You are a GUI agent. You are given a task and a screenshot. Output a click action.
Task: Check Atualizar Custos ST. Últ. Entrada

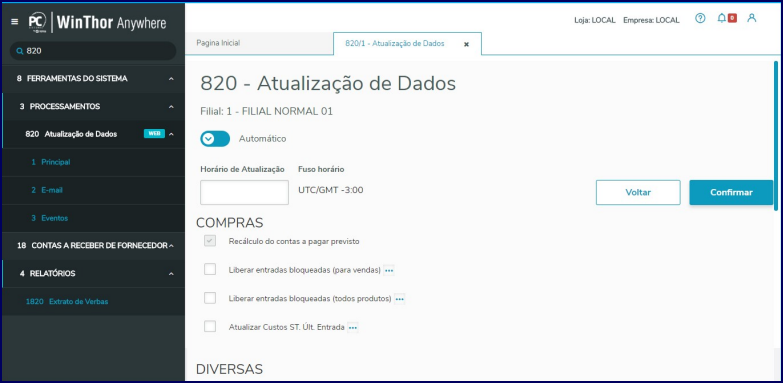210,327
